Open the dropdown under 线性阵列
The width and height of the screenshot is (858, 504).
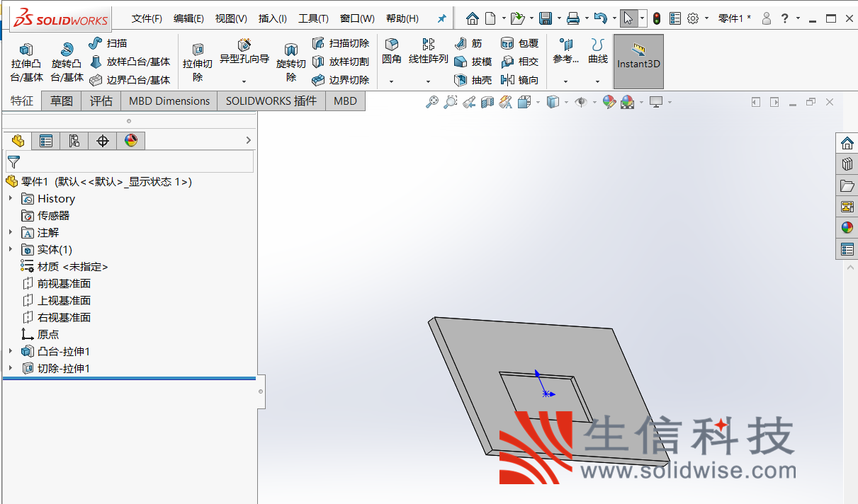pyautogui.click(x=429, y=81)
